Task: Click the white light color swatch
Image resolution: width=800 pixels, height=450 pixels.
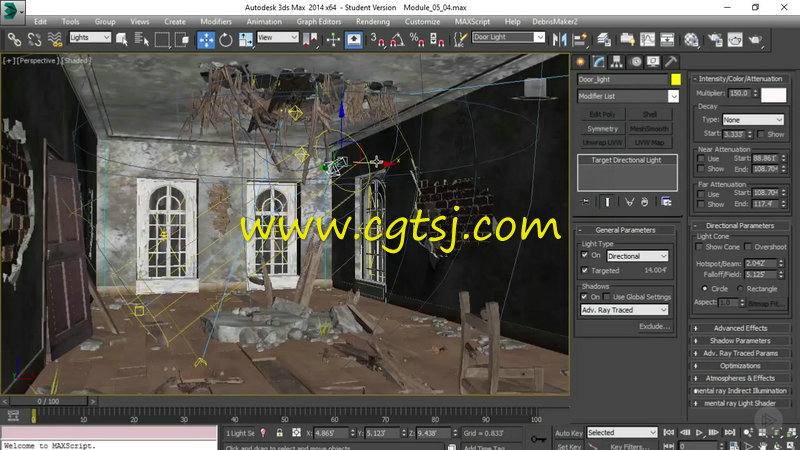Action: (773, 95)
